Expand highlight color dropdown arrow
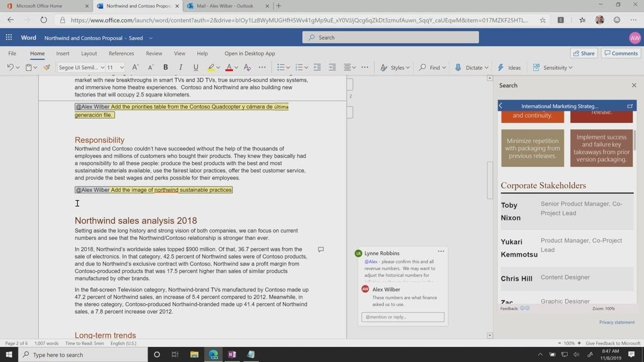644x362 pixels. 218,67
